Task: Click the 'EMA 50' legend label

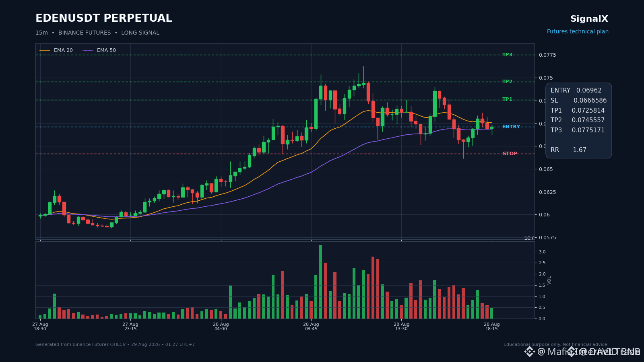Action: coord(106,50)
